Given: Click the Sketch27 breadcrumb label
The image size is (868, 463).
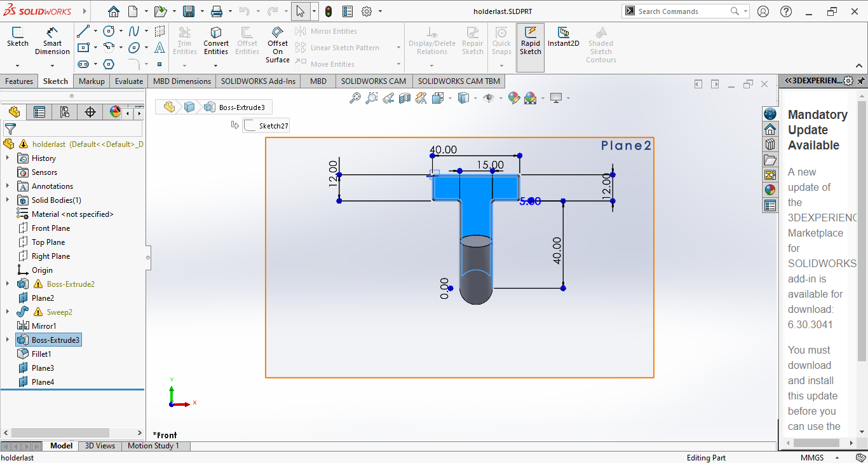Looking at the screenshot, I should pos(273,126).
